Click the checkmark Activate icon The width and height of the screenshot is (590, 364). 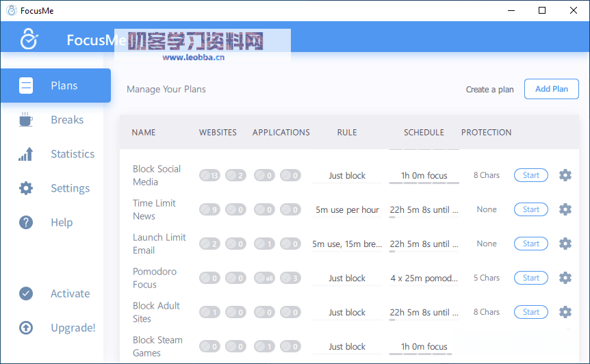pyautogui.click(x=26, y=294)
